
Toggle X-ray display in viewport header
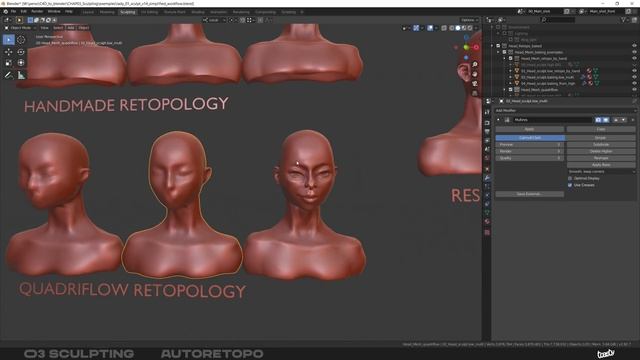(444, 28)
